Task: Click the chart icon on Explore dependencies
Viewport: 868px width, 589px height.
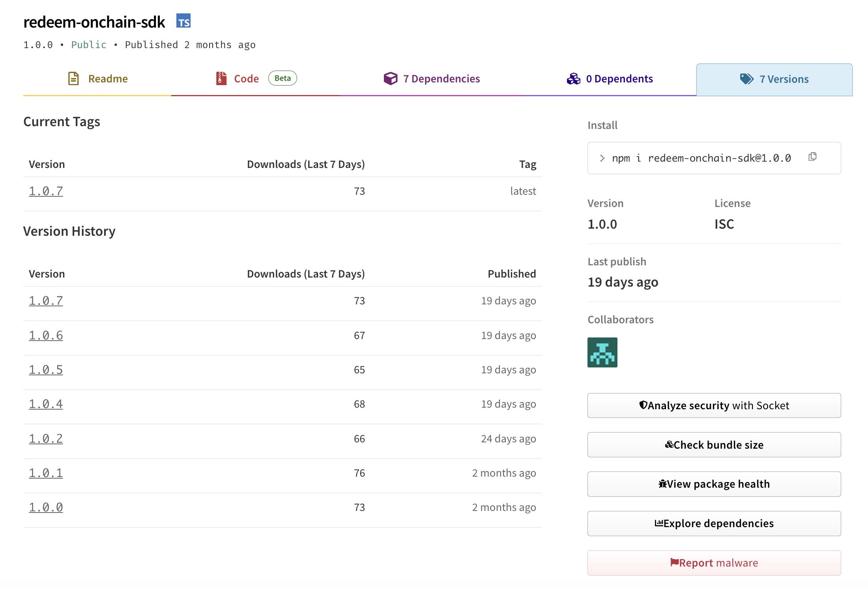Action: click(x=659, y=523)
